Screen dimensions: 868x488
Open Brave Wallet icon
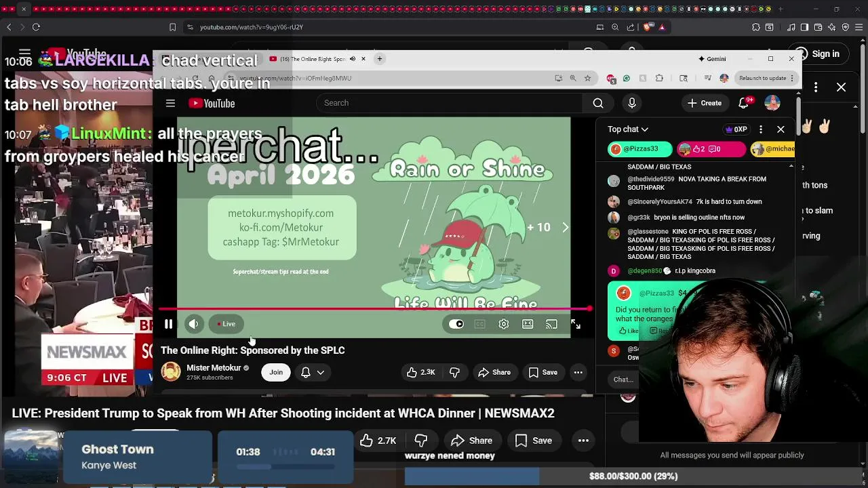coord(818,27)
